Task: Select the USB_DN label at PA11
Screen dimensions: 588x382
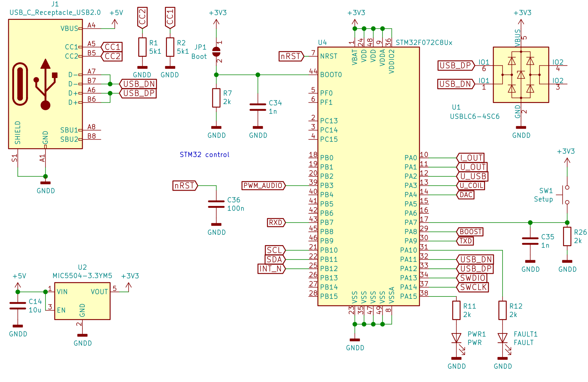Action: point(475,259)
